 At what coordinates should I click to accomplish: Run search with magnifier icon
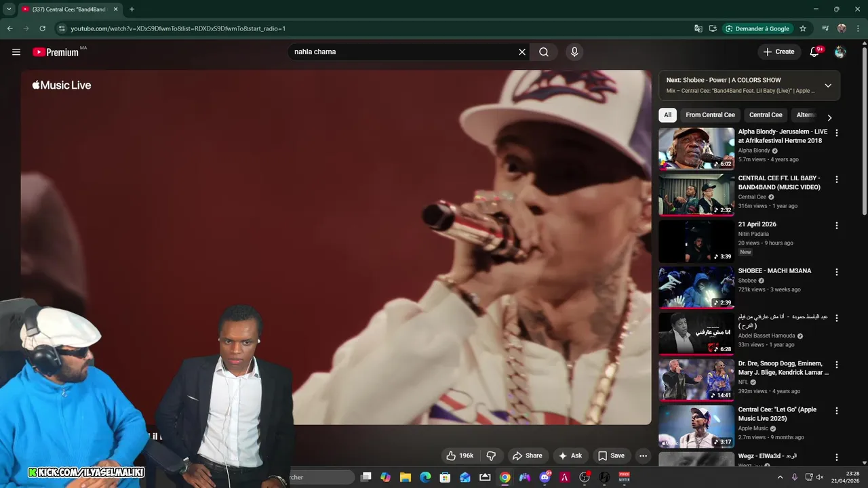(x=544, y=52)
